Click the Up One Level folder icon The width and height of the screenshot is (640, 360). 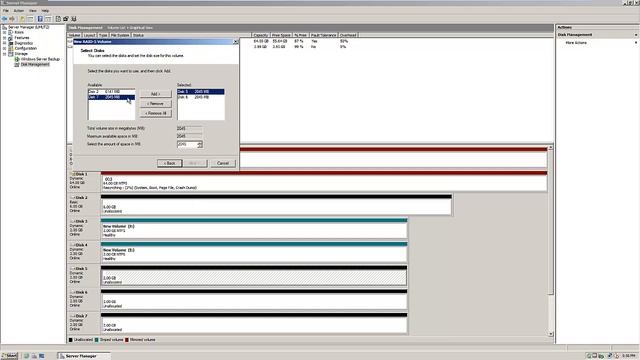[22, 19]
